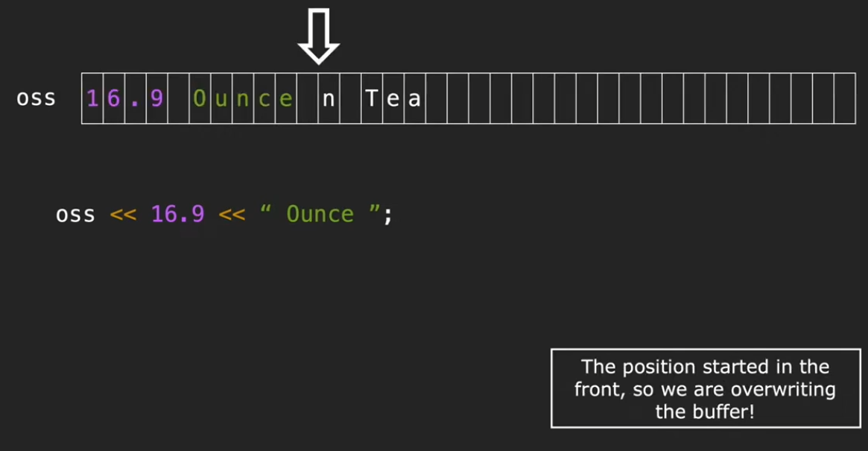
Task: Click the green "Ounce" string literal
Action: (x=320, y=215)
